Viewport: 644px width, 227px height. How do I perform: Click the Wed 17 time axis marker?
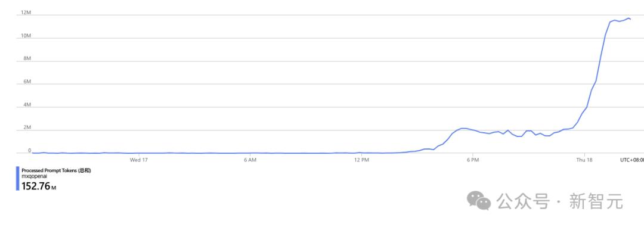coord(139,160)
